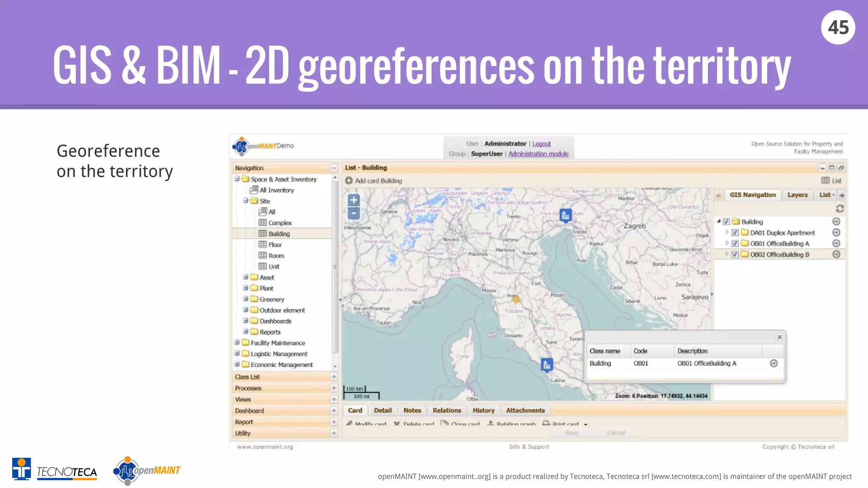Select Complex in navigation tree

pyautogui.click(x=280, y=223)
